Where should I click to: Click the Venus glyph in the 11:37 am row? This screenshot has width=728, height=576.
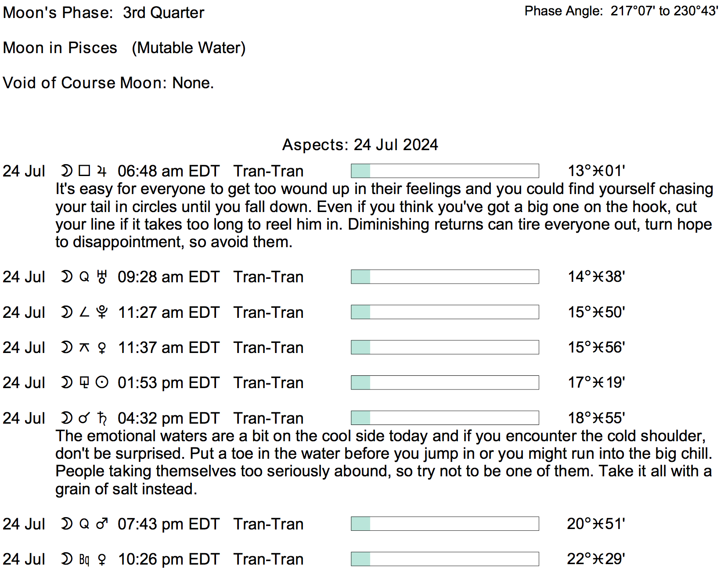tap(102, 348)
